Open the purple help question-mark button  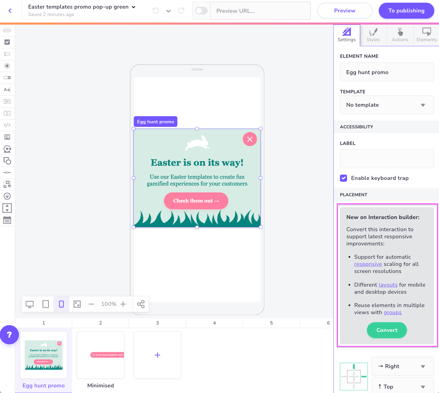click(x=9, y=335)
